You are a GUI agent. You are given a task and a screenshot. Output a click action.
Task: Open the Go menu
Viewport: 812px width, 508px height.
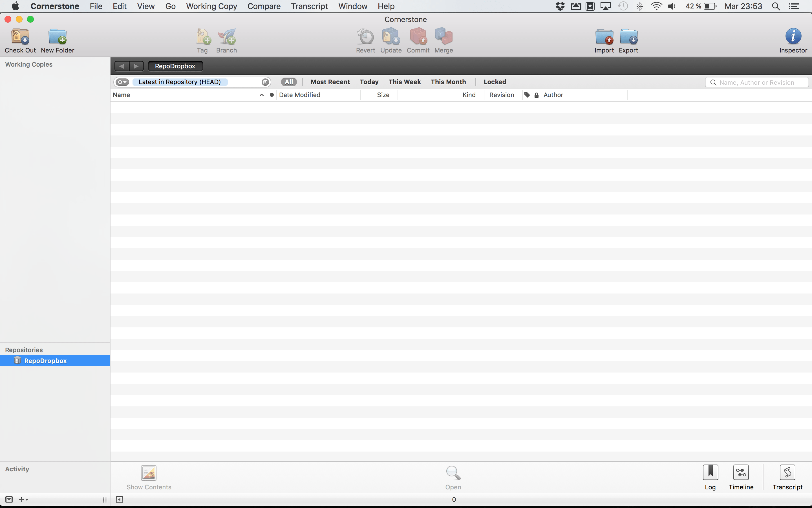(171, 6)
